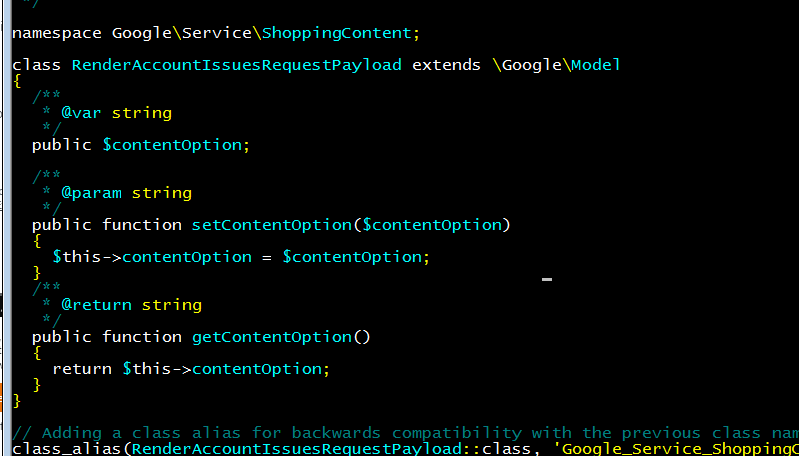This screenshot has width=799, height=456.
Task: Click the backwards compatibility comment line
Action: point(405,433)
